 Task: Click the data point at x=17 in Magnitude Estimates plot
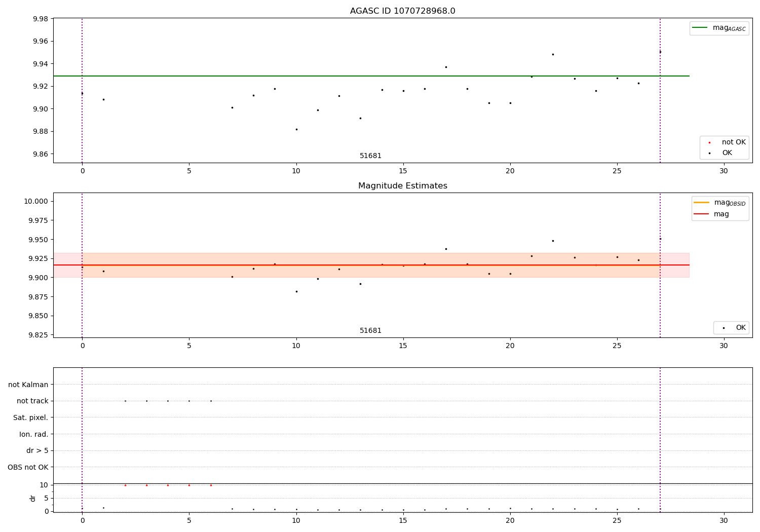(x=446, y=249)
